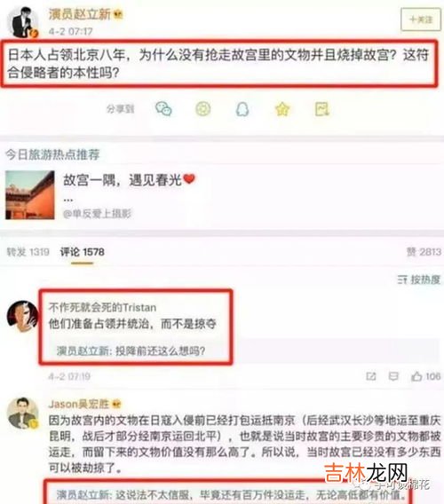The image size is (444, 504).
Task: Open sort by 按热度 dropdown
Action: click(x=418, y=280)
